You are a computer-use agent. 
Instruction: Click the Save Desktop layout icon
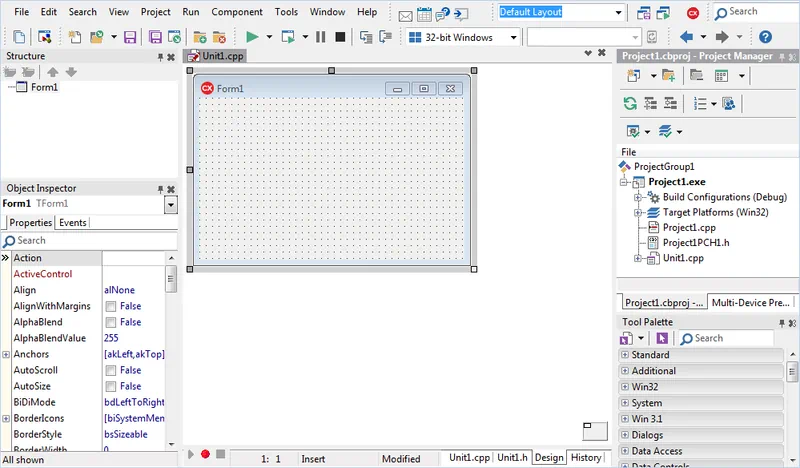[x=644, y=13]
